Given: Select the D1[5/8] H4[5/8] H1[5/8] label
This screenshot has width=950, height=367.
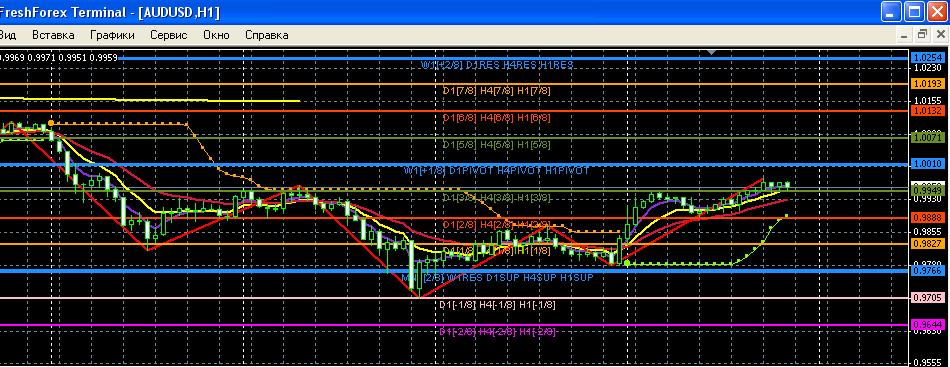Looking at the screenshot, I should pos(497,145).
